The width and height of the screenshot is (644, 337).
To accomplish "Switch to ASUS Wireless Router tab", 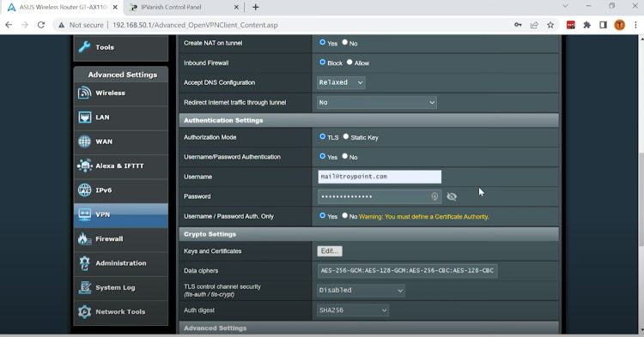I will [x=62, y=8].
